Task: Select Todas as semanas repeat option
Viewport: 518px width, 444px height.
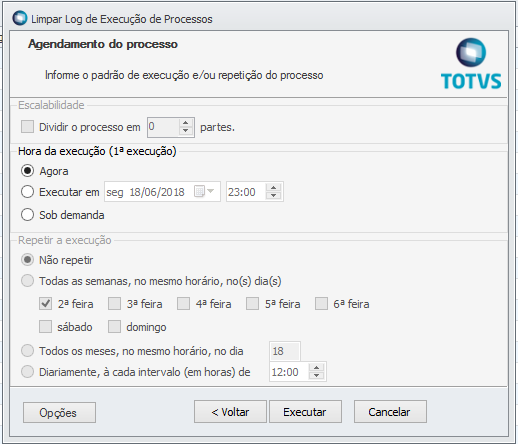Action: click(x=27, y=281)
